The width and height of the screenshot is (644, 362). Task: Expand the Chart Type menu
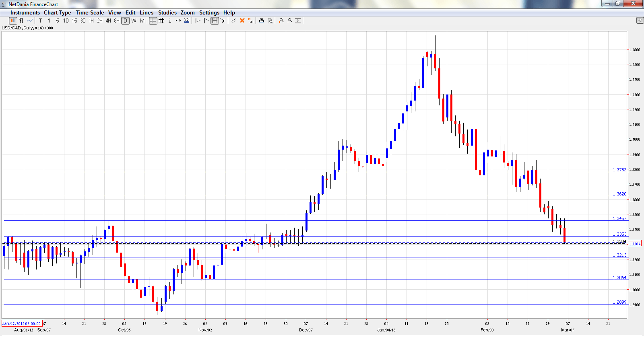pyautogui.click(x=57, y=12)
